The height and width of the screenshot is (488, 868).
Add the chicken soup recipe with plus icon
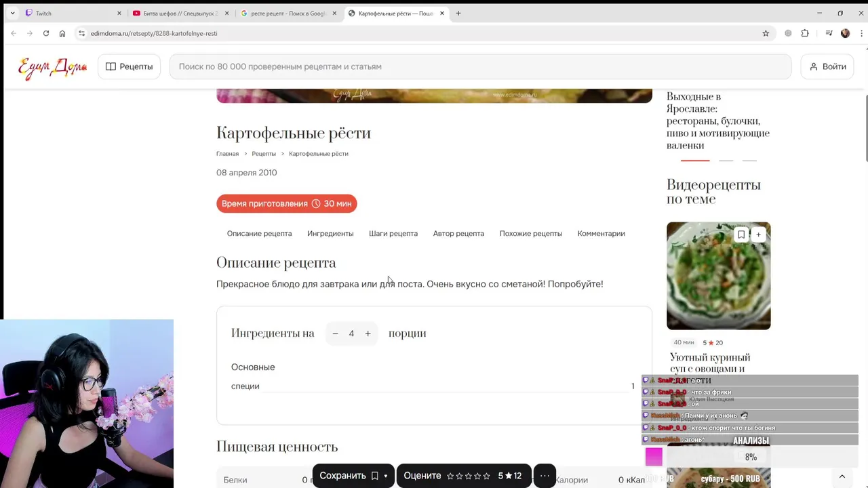(x=758, y=235)
